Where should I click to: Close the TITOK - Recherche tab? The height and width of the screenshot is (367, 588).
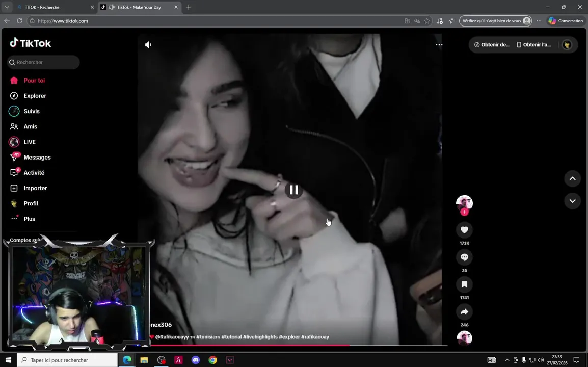point(92,7)
